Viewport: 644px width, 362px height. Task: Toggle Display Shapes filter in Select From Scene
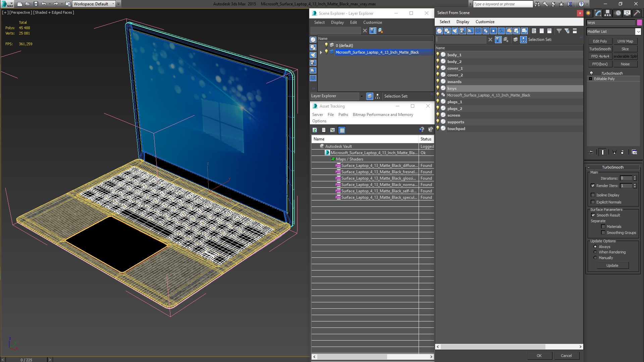click(x=447, y=31)
